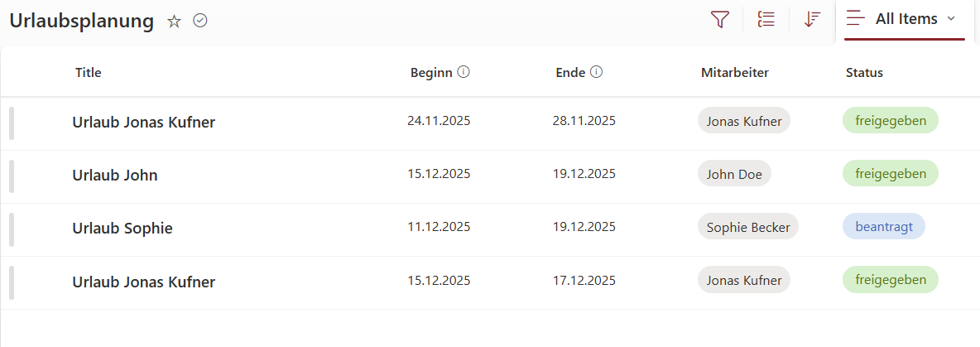Select the Urlaub John row handle
The width and height of the screenshot is (980, 347).
tap(12, 176)
